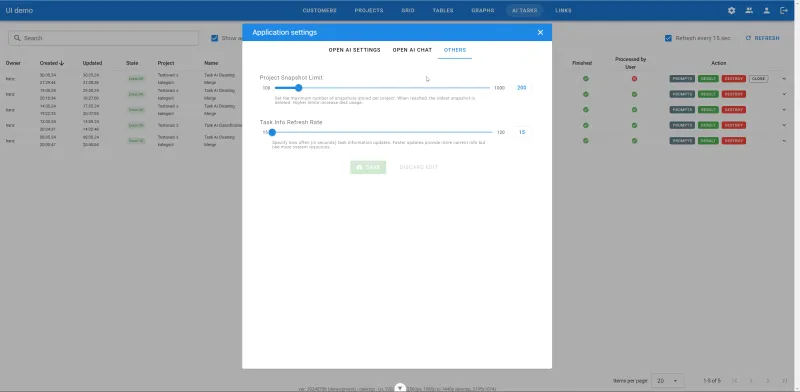Go to the first page of results
800x392 pixels.
click(735, 381)
